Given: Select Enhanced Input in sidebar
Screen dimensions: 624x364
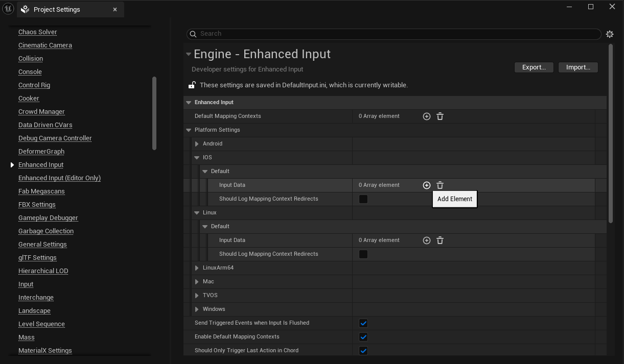Looking at the screenshot, I should pos(41,164).
